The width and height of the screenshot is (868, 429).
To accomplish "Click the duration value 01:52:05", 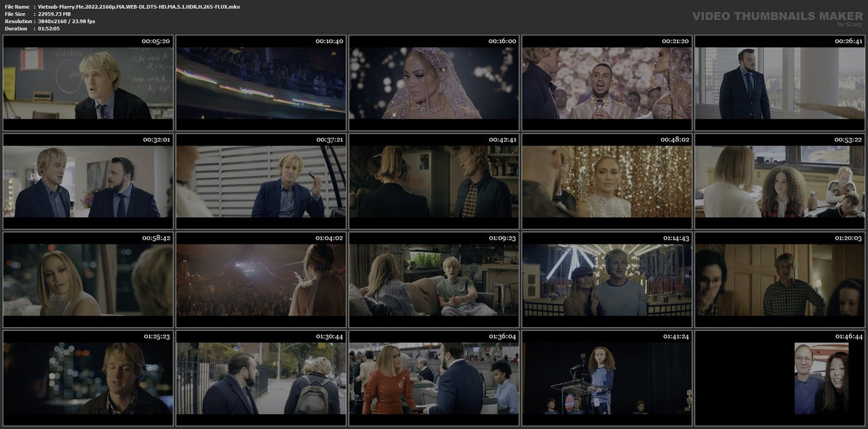I will pos(49,29).
